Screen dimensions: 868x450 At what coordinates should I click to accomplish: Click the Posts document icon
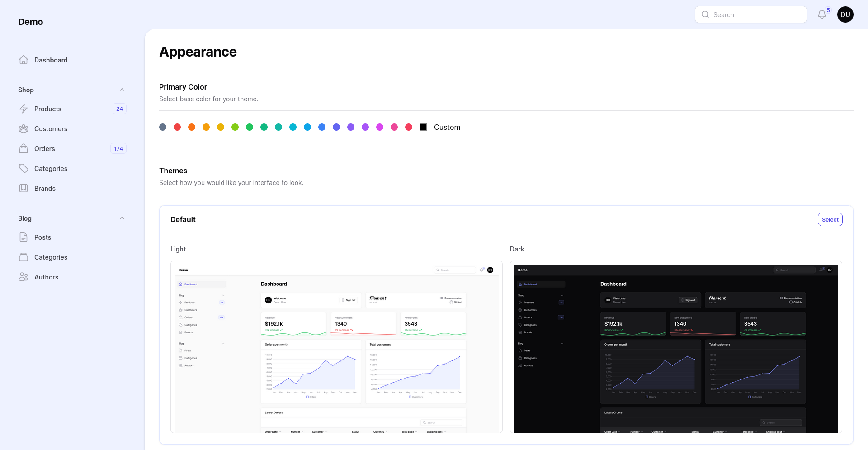click(x=24, y=237)
